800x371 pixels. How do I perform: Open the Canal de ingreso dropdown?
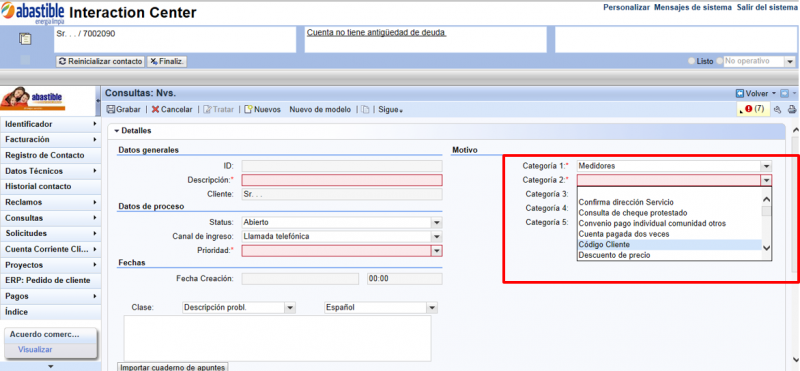[x=437, y=236]
